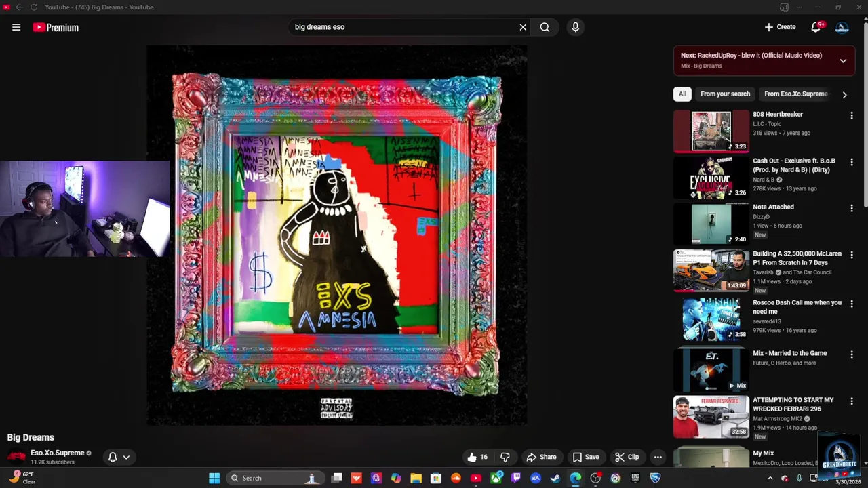Image resolution: width=868 pixels, height=488 pixels.
Task: Open options for Note Attached
Action: click(852, 209)
